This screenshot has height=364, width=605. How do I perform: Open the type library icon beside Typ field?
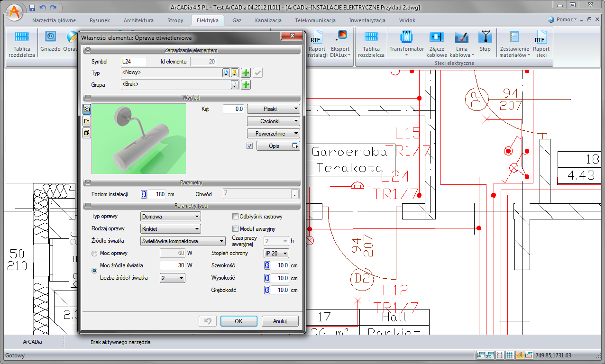pyautogui.click(x=226, y=73)
